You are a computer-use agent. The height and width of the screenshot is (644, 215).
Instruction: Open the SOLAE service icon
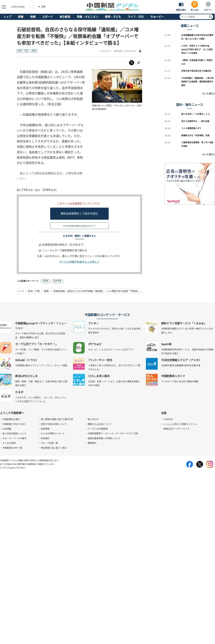tap(6, 364)
